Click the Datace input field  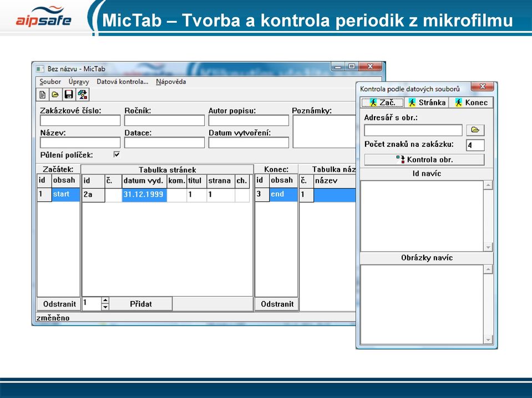coord(164,142)
